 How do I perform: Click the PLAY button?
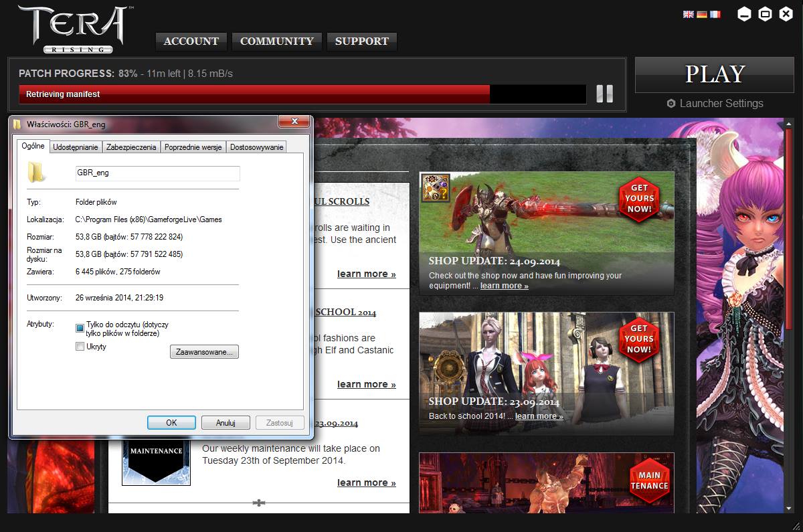point(715,74)
